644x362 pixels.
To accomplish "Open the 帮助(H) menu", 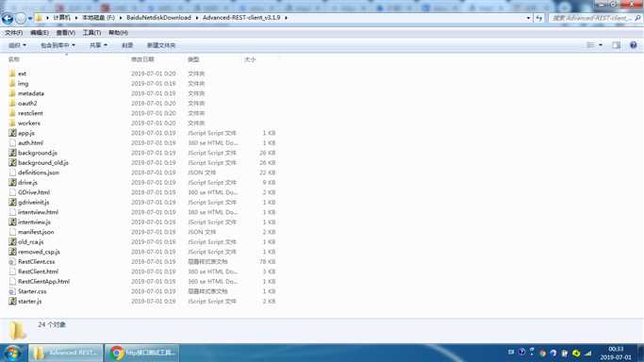I will coord(118,32).
